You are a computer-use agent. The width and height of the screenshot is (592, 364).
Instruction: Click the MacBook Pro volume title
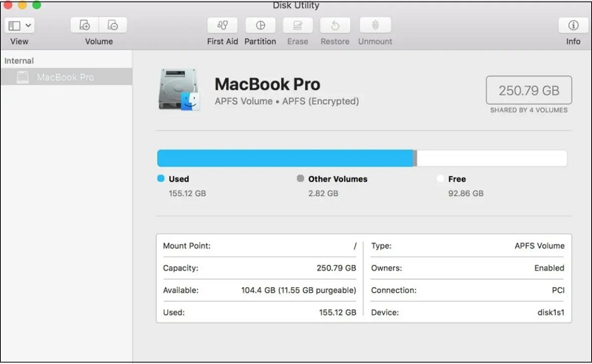click(x=267, y=84)
